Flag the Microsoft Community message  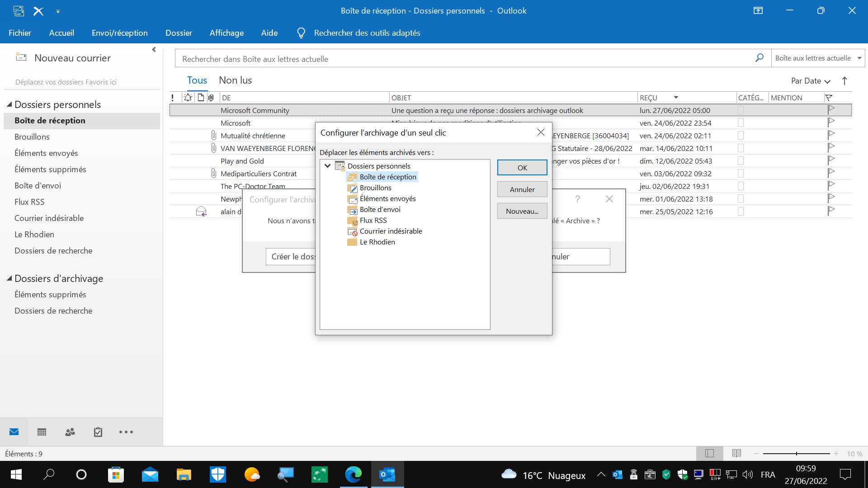coord(831,110)
